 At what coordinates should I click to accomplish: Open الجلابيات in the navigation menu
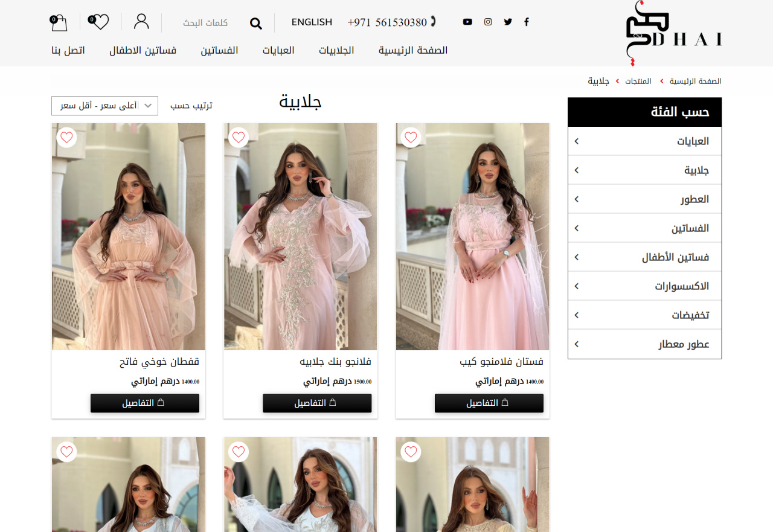(x=336, y=50)
